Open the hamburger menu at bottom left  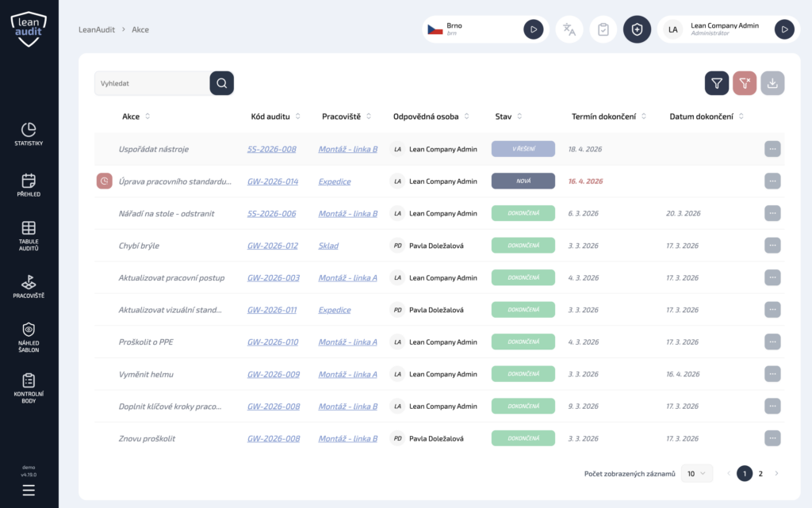[x=29, y=490]
